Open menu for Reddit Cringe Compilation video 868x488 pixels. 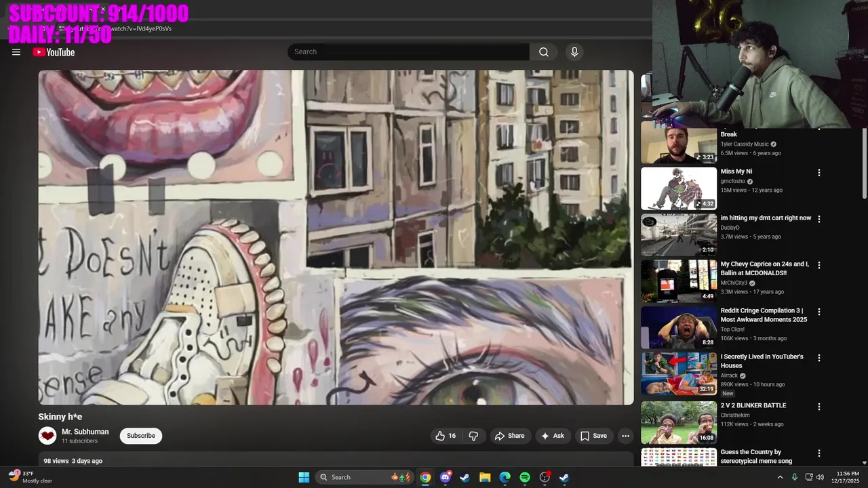[x=818, y=312]
